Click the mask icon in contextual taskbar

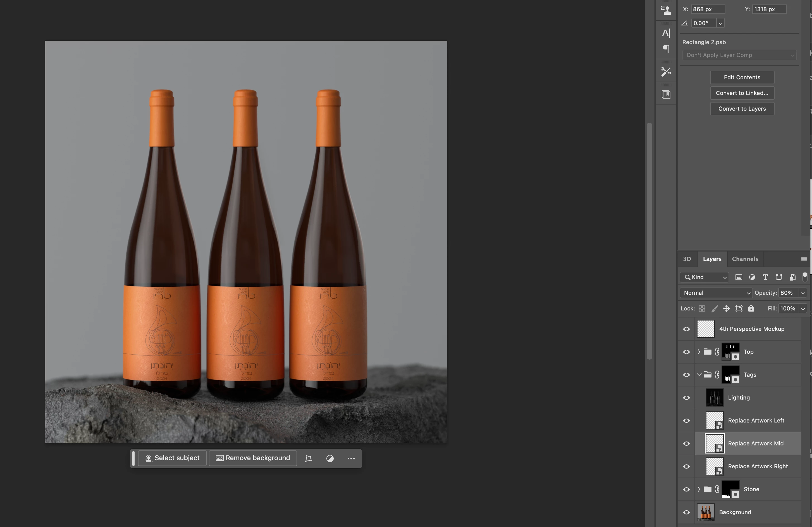(x=329, y=458)
